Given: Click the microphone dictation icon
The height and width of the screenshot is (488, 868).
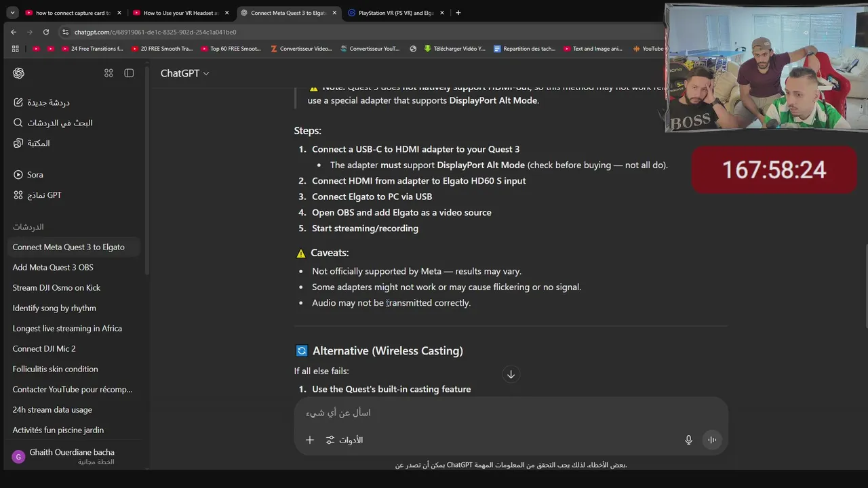Looking at the screenshot, I should pyautogui.click(x=688, y=440).
